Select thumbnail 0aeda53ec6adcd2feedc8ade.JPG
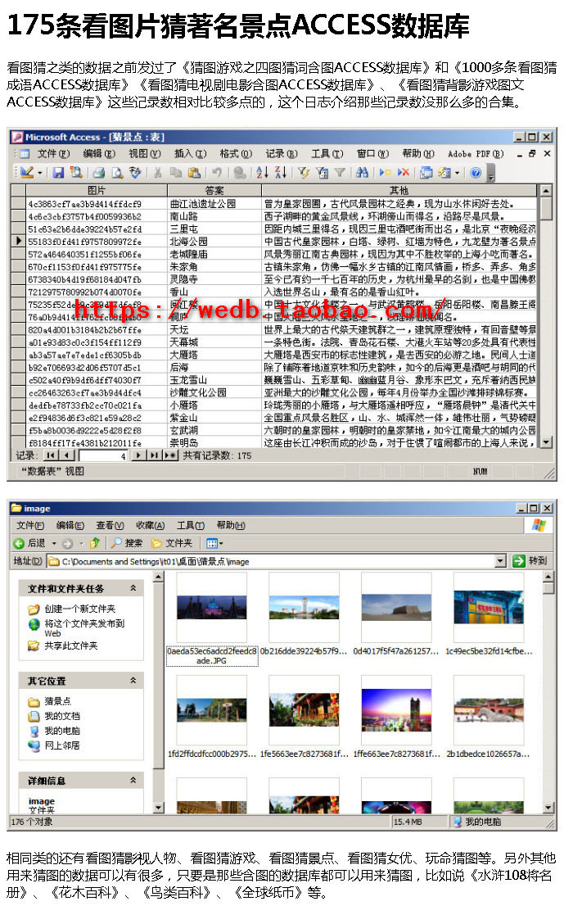 (212, 618)
